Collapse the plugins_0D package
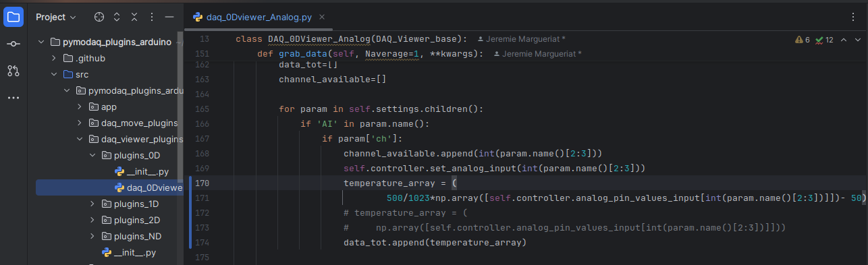Viewport: 868px width, 265px height. [x=92, y=155]
